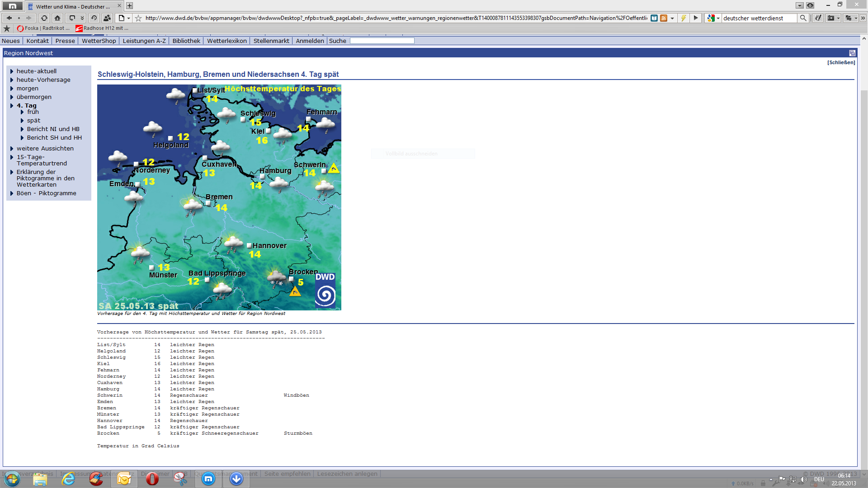Click the Schließen link

(x=841, y=62)
